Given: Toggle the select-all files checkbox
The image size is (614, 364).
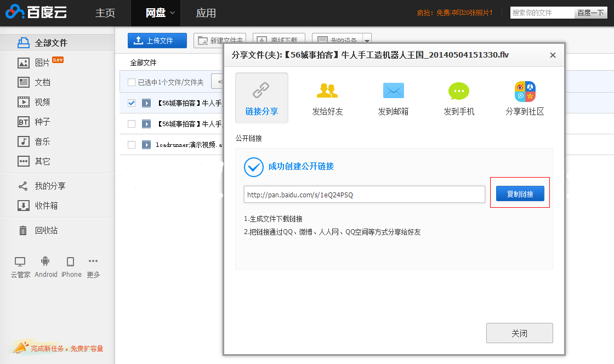Looking at the screenshot, I should [x=132, y=82].
